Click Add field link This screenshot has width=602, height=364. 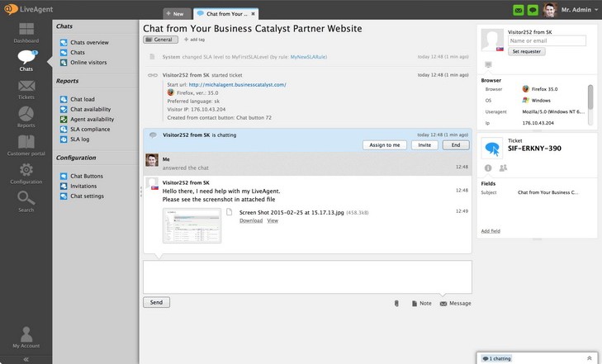coord(491,231)
